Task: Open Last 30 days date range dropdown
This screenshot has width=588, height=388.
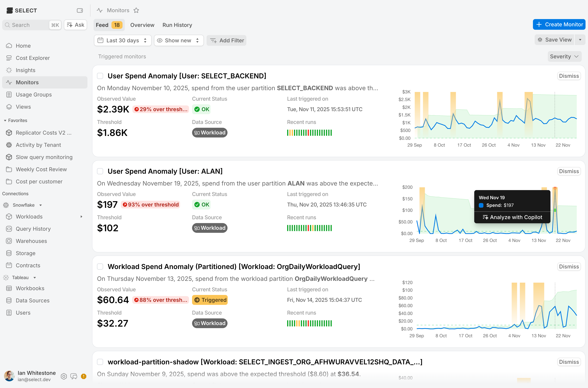Action: [123, 40]
